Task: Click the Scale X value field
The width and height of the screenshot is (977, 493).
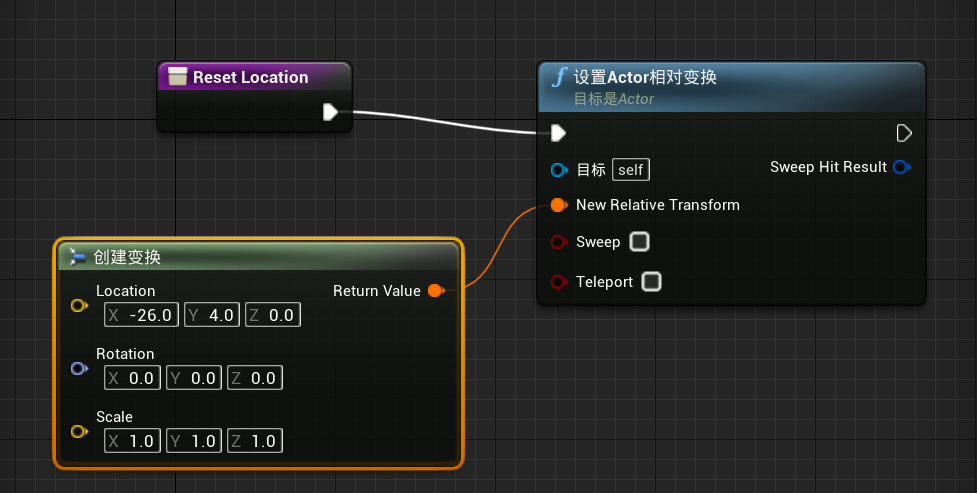Action: pos(132,441)
